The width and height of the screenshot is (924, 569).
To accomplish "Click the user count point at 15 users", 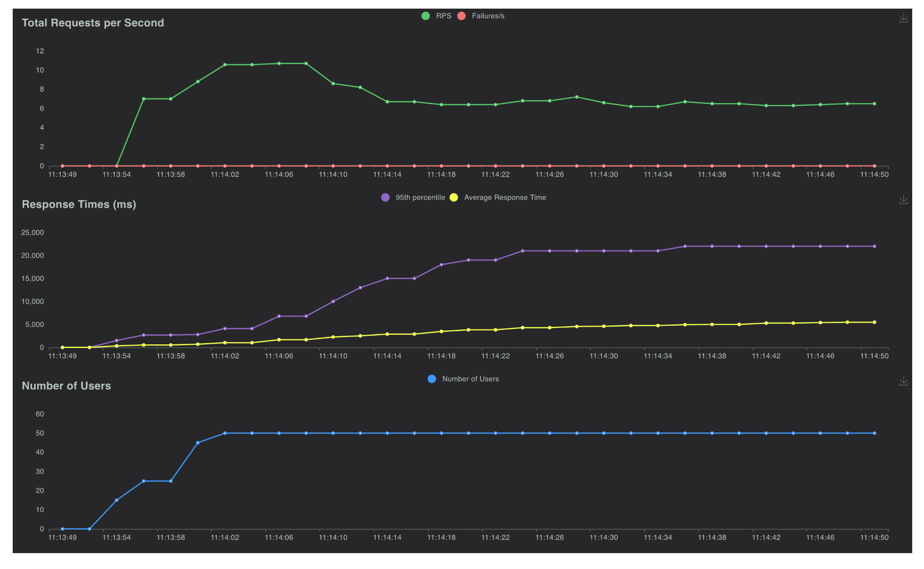I will tap(117, 500).
